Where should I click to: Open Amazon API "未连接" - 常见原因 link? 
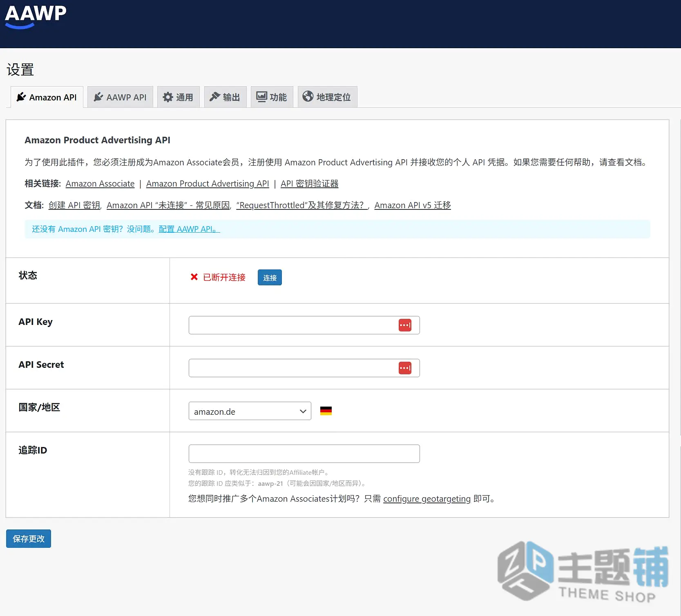click(168, 205)
